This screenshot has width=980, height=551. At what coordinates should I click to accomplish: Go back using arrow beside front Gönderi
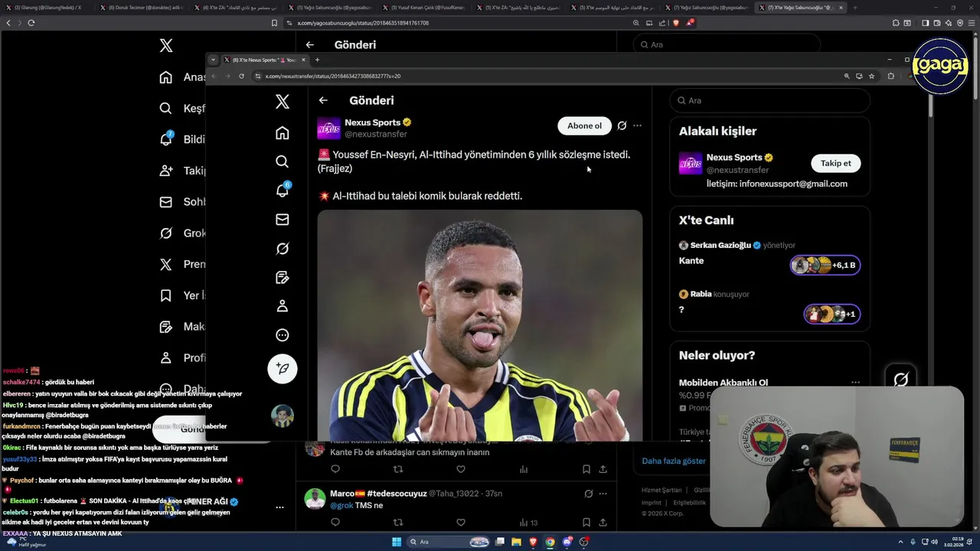coord(323,100)
